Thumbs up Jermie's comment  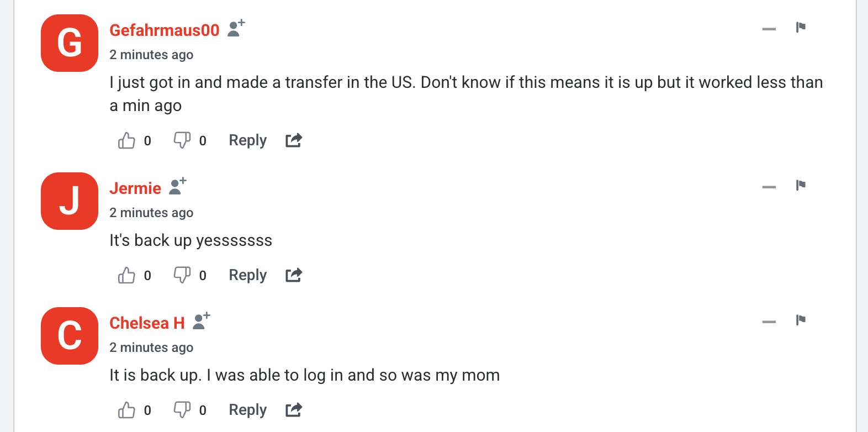(126, 275)
